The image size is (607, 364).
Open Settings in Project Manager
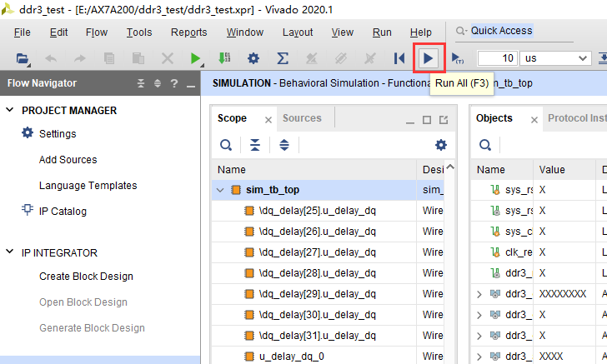click(x=58, y=134)
